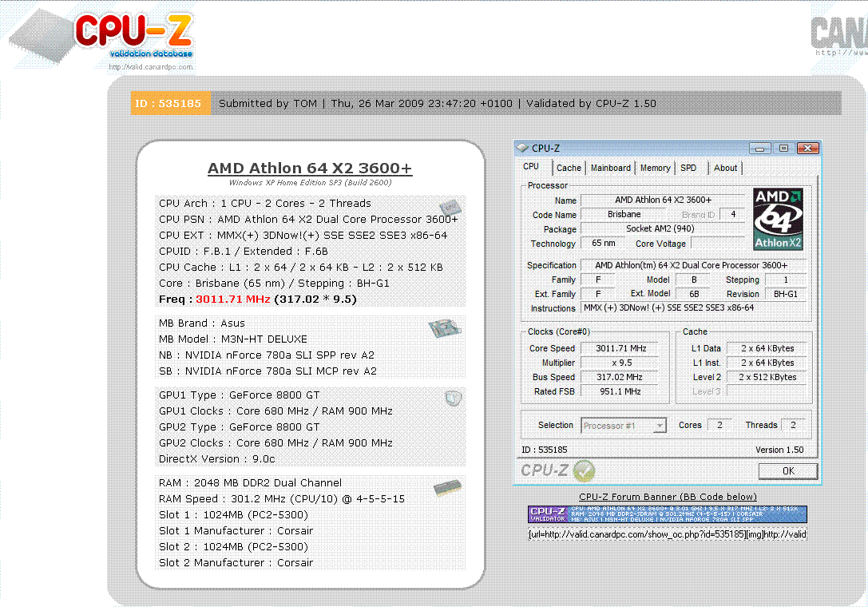Click the CPU-Z Validator forum banner image

(x=667, y=514)
